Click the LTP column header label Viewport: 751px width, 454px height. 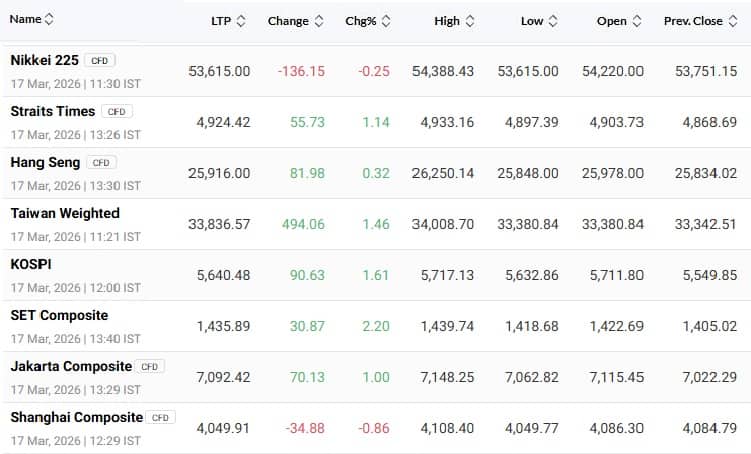click(x=221, y=21)
